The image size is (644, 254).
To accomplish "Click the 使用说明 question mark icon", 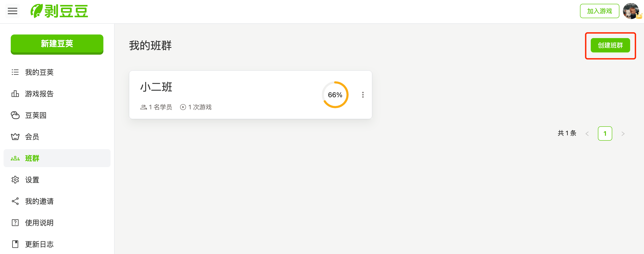I will pos(15,223).
